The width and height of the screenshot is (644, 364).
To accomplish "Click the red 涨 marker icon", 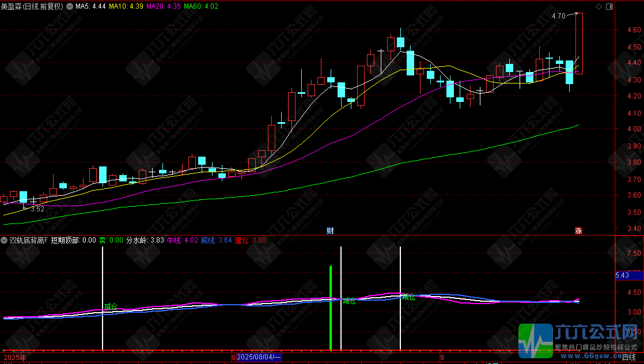I will click(578, 230).
